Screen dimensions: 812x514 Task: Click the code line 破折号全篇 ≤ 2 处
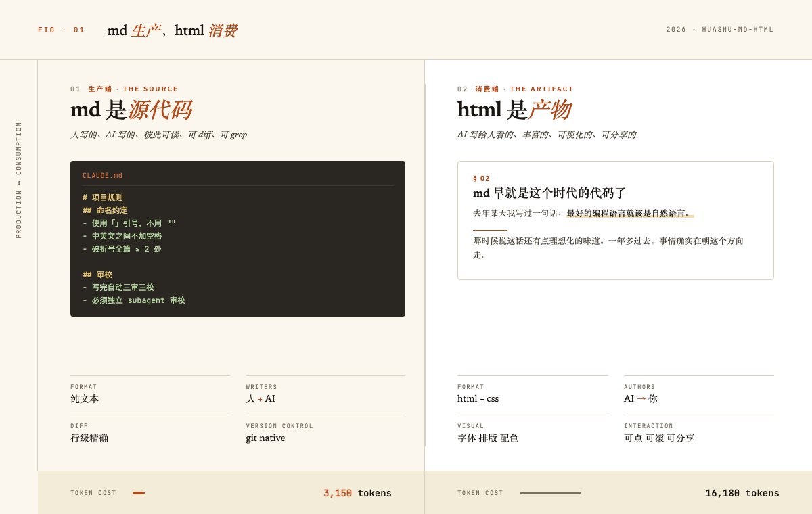[x=122, y=249]
